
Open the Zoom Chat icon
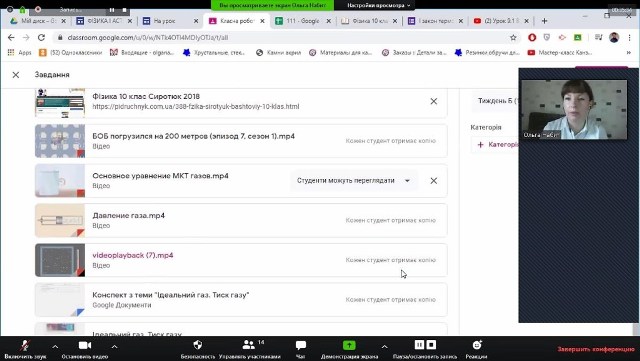point(301,345)
